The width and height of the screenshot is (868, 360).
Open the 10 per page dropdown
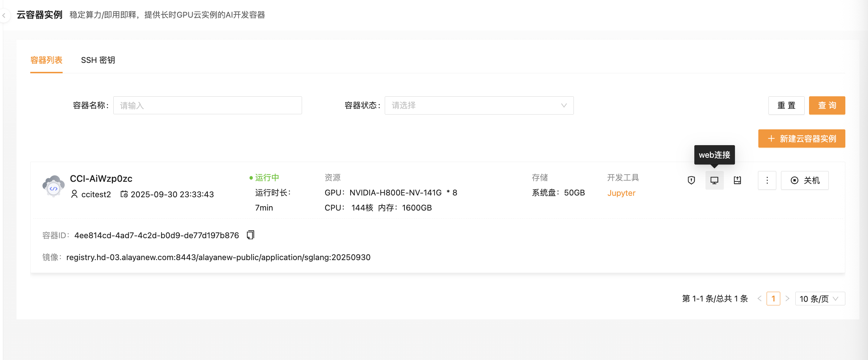tap(819, 299)
